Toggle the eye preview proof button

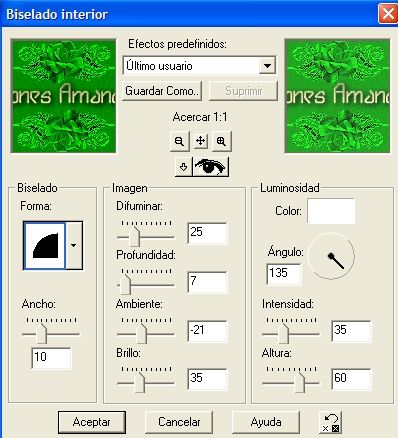(x=211, y=167)
